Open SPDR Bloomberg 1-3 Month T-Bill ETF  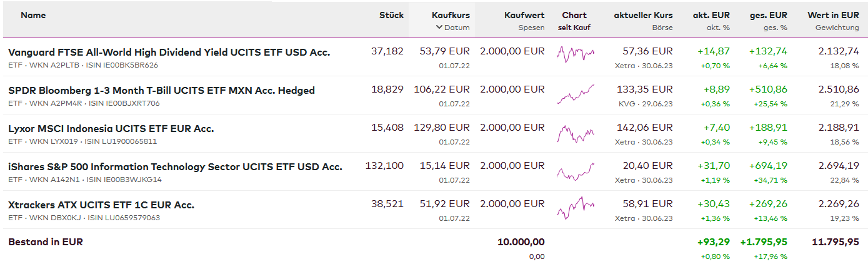[x=161, y=91]
